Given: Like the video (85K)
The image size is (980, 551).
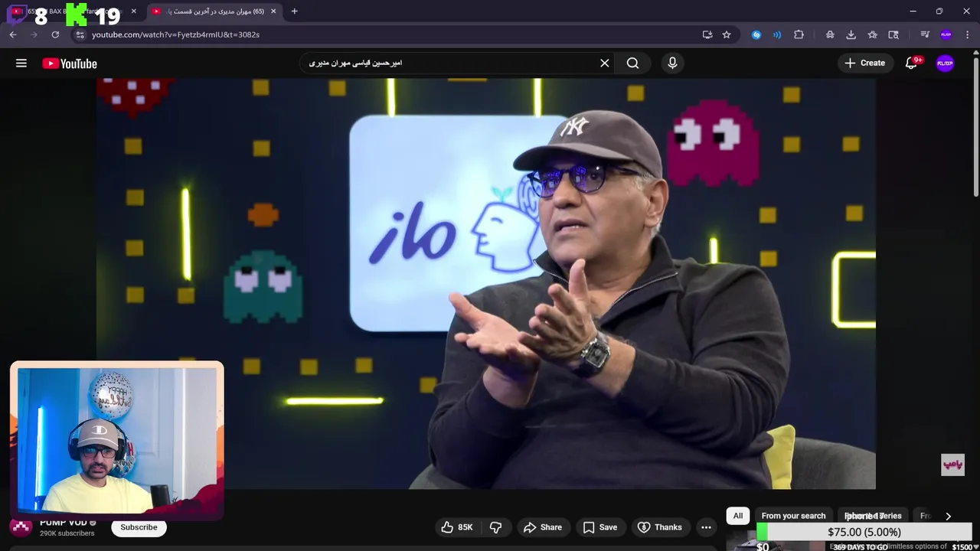Looking at the screenshot, I should 456,527.
